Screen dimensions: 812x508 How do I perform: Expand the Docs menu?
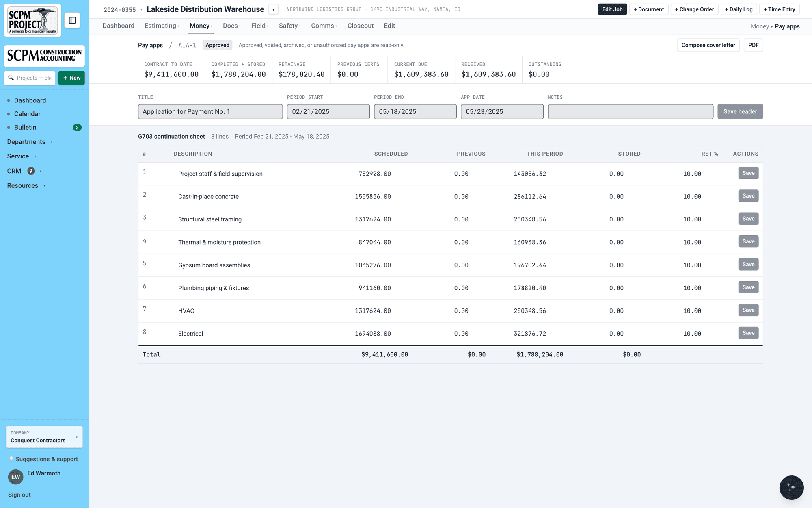click(x=232, y=26)
